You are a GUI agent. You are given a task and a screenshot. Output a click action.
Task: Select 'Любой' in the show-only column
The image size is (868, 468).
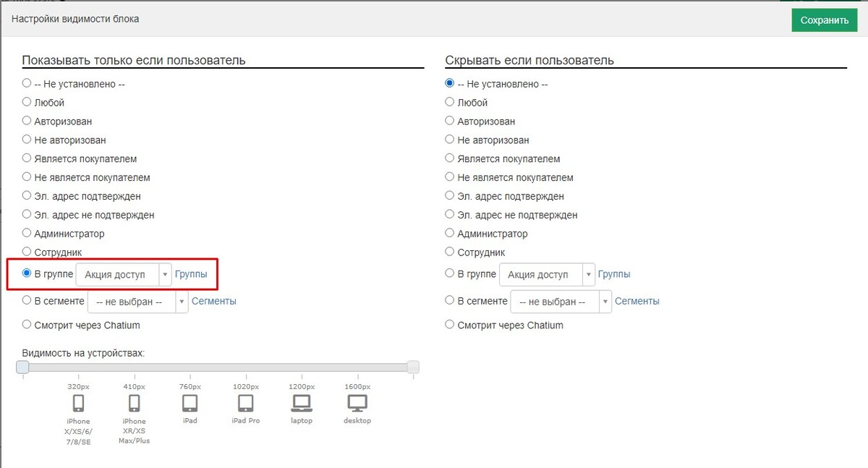27,102
